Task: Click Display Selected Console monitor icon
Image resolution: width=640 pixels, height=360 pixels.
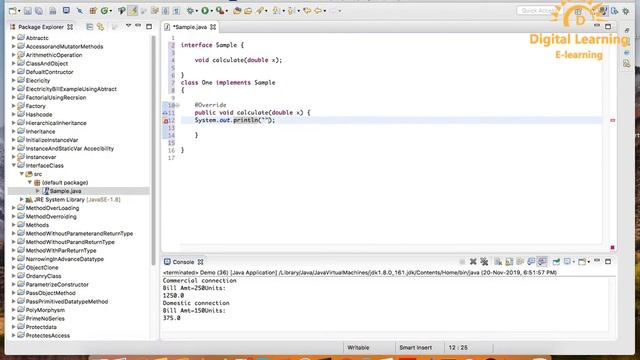Action: pyautogui.click(x=567, y=262)
